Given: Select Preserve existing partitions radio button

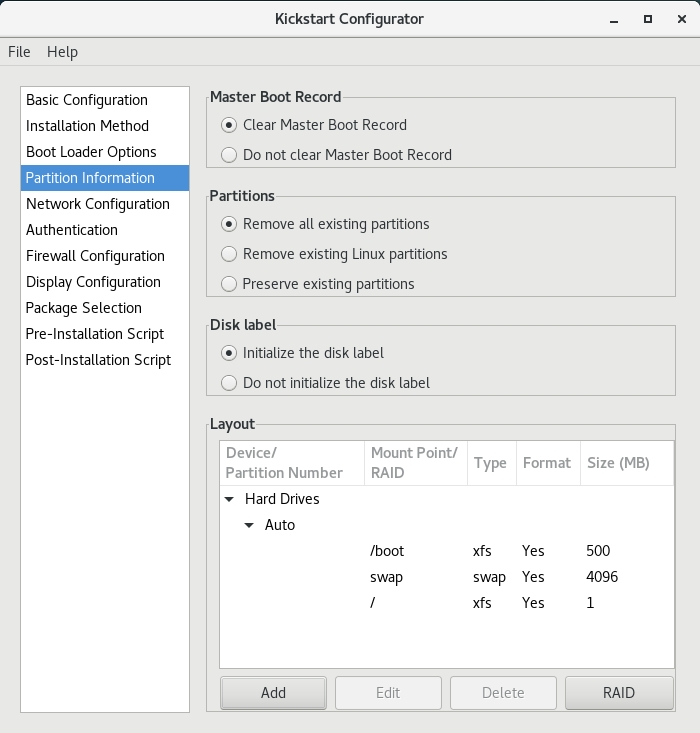Looking at the screenshot, I should [229, 284].
